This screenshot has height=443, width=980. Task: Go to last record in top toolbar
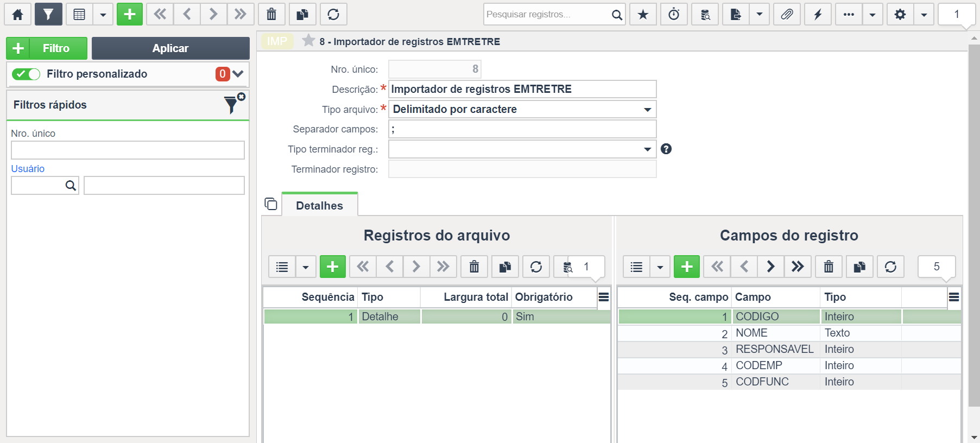pyautogui.click(x=241, y=14)
